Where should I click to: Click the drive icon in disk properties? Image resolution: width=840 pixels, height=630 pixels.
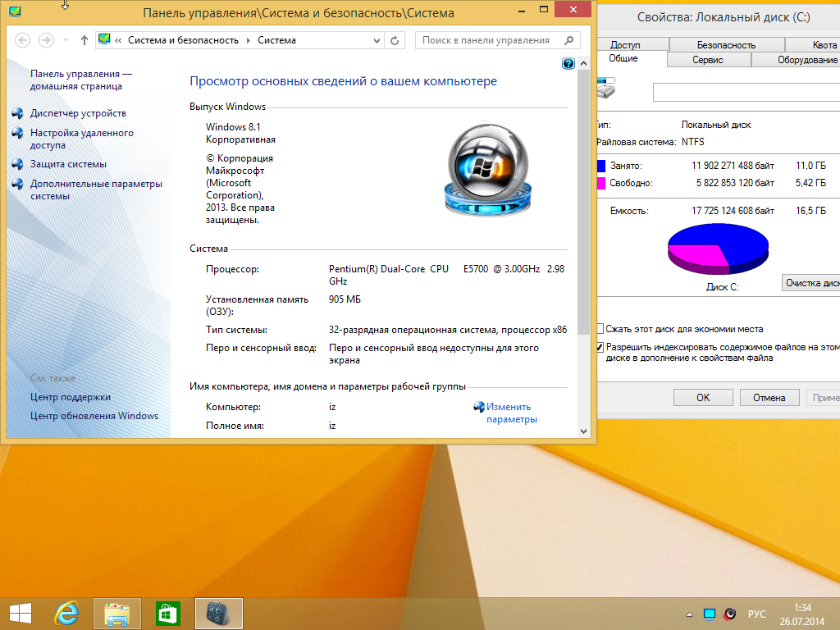pos(606,88)
